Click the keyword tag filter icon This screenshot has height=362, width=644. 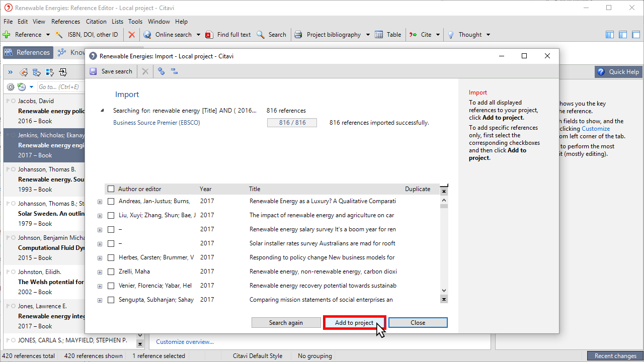[23, 72]
